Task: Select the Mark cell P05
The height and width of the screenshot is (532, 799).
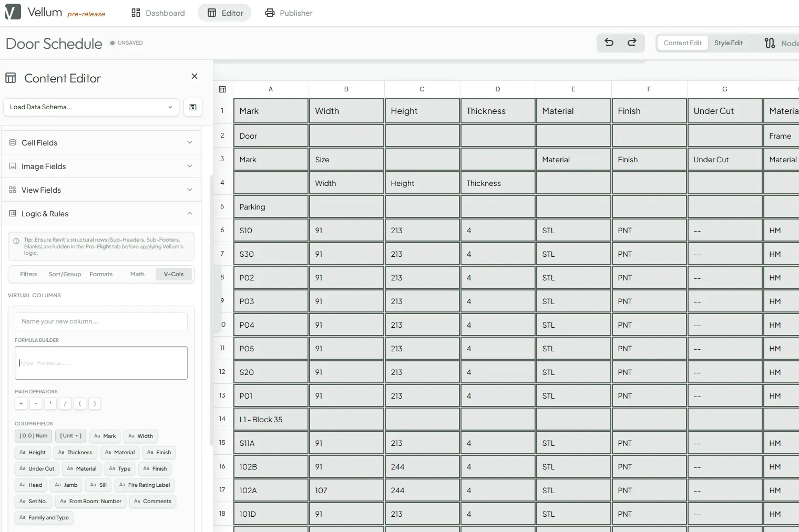Action: pyautogui.click(x=271, y=349)
